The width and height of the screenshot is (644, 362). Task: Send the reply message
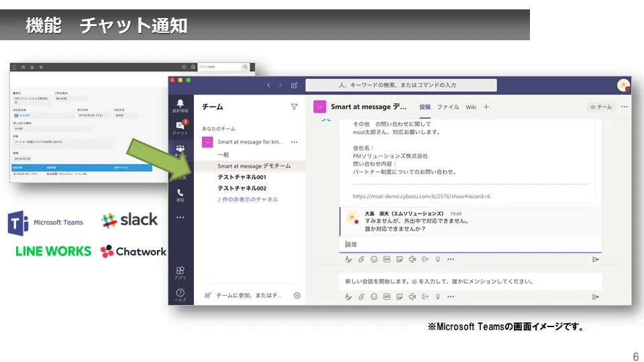point(595,259)
